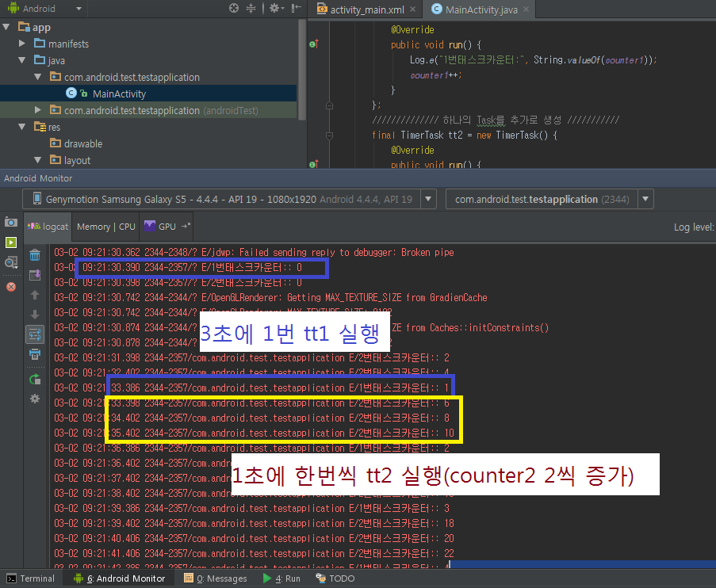Screen dimensions: 716x588
Task: Switch to the Memory | CPU tab
Action: (105, 227)
